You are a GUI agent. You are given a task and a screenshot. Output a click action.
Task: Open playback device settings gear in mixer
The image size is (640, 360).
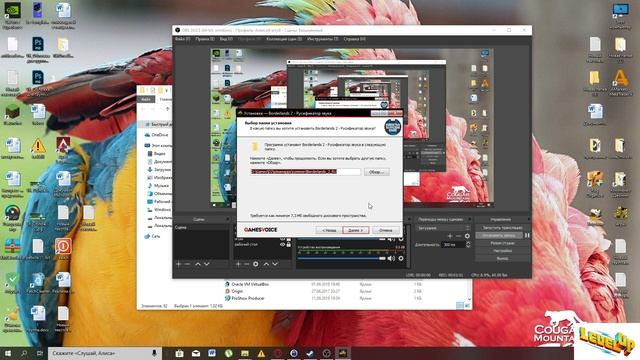coord(401,258)
